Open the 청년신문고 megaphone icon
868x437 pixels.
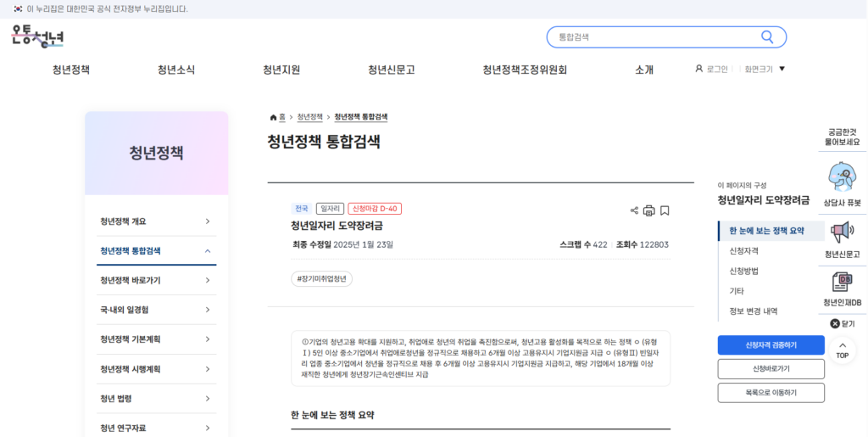tap(841, 233)
